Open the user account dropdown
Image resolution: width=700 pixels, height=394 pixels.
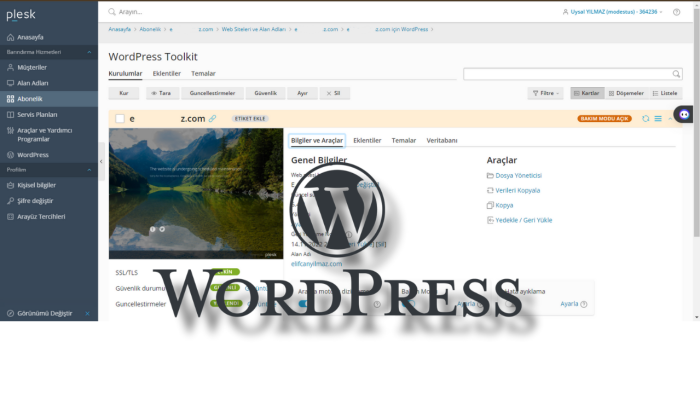pyautogui.click(x=612, y=12)
